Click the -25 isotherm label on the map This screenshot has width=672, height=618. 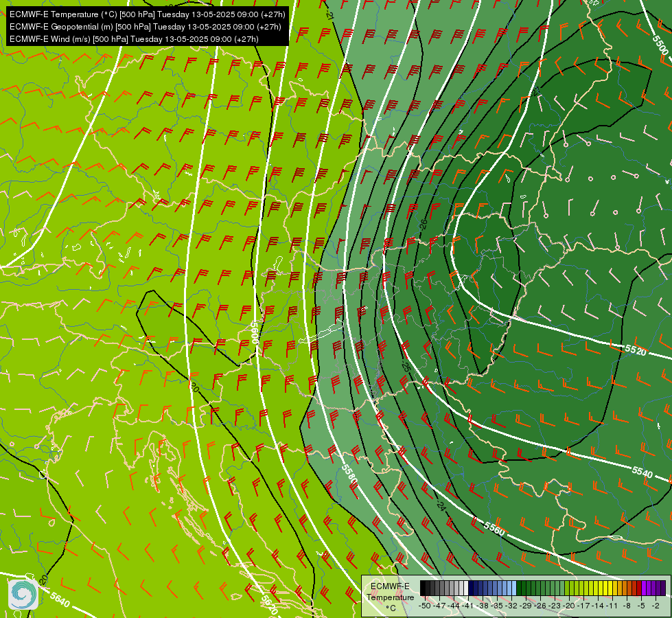tap(406, 366)
